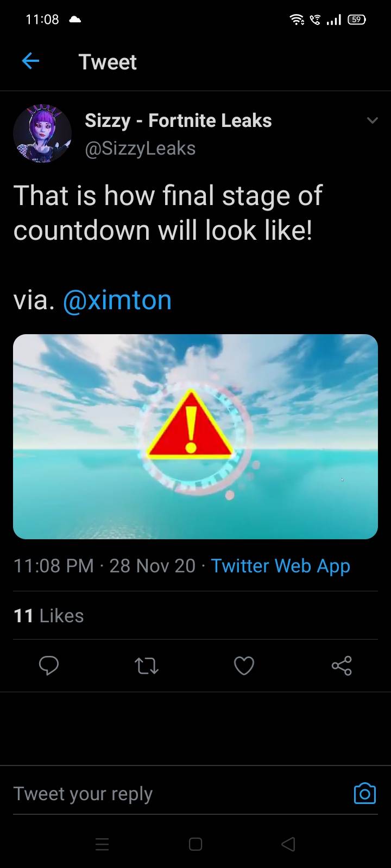Screen dimensions: 391x868
Task: Tap the tweet timestamp 11:08 PM
Action: coord(53,566)
